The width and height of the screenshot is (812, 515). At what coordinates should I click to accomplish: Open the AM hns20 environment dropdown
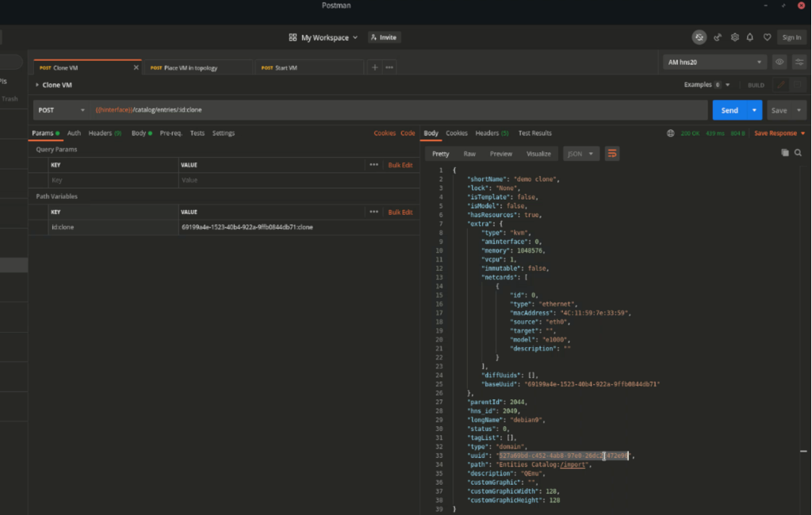(714, 62)
